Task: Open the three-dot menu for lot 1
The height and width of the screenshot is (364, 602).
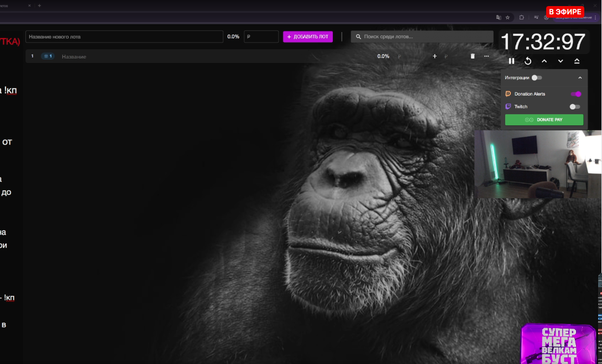Action: coord(486,56)
